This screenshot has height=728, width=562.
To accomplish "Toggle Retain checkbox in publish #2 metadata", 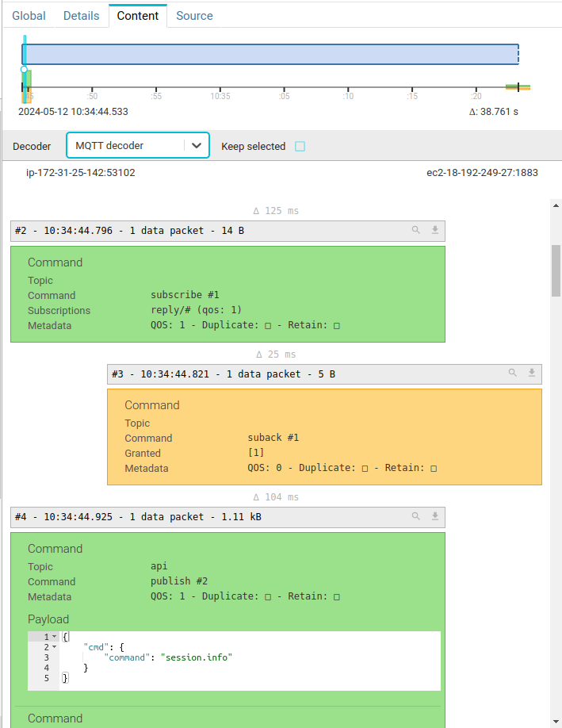I will coord(337,596).
